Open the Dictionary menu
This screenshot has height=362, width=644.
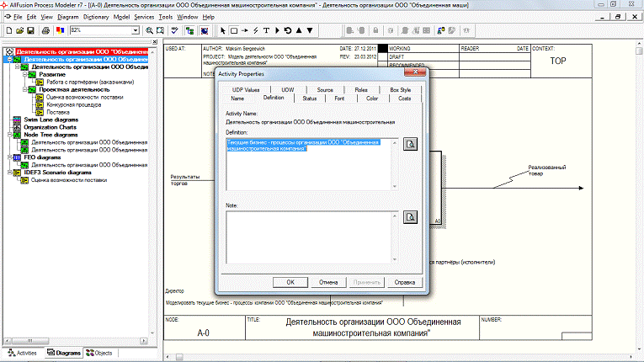tap(96, 17)
